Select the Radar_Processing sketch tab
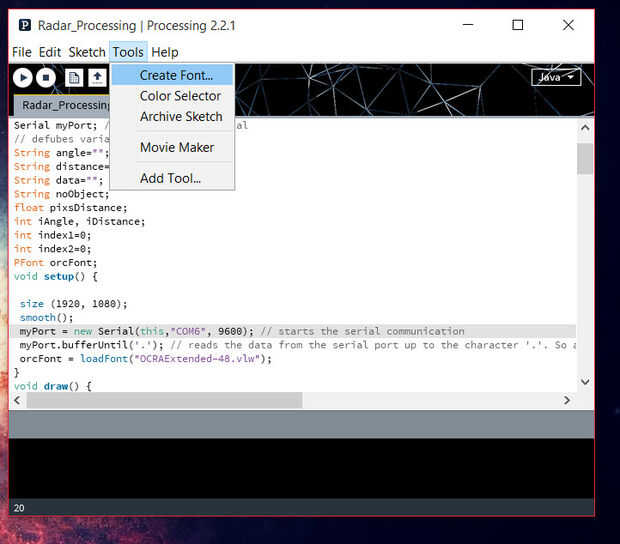This screenshot has height=544, width=620. [x=62, y=105]
